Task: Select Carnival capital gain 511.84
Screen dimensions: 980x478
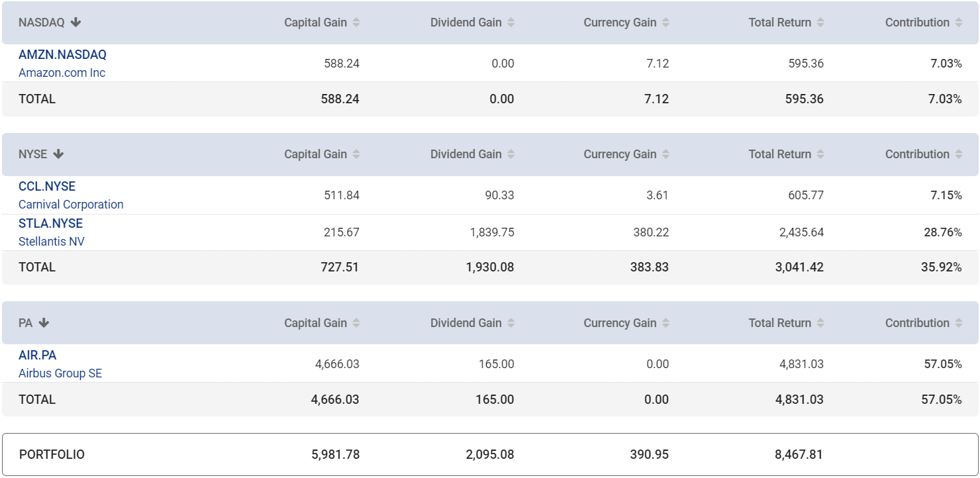Action: pos(342,196)
